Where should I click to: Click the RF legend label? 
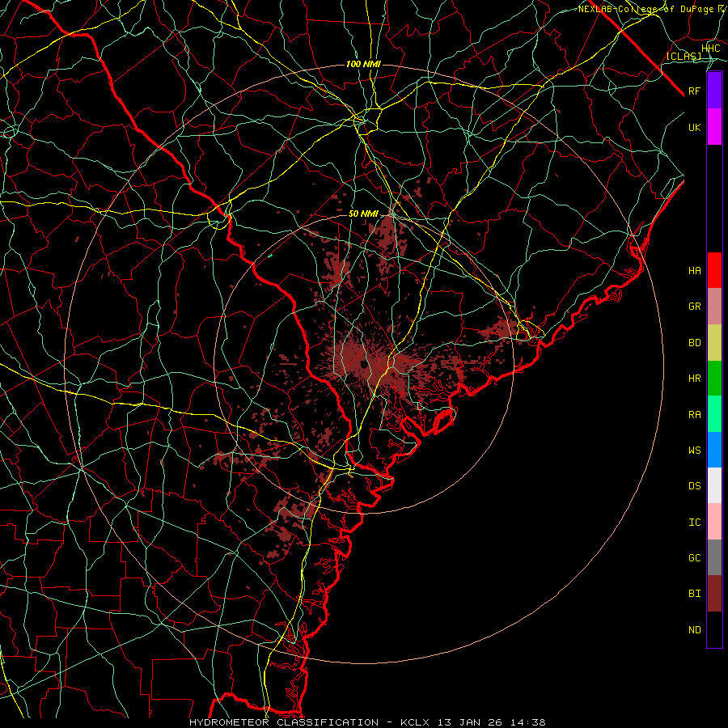coord(695,91)
